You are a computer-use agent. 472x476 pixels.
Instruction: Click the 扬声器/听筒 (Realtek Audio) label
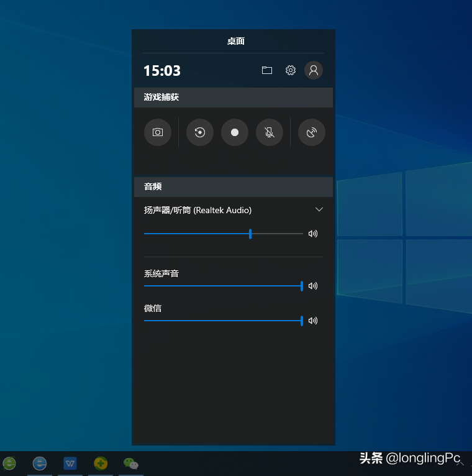(197, 210)
